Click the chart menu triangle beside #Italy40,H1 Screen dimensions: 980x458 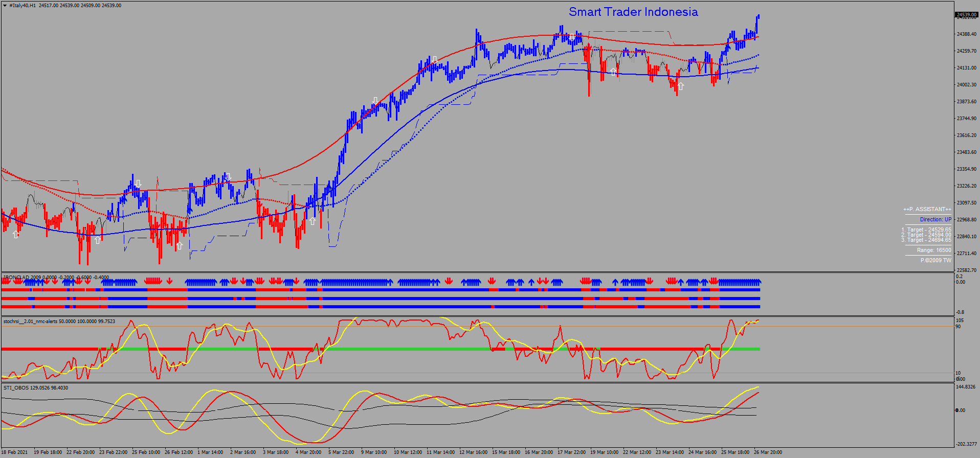pos(5,6)
